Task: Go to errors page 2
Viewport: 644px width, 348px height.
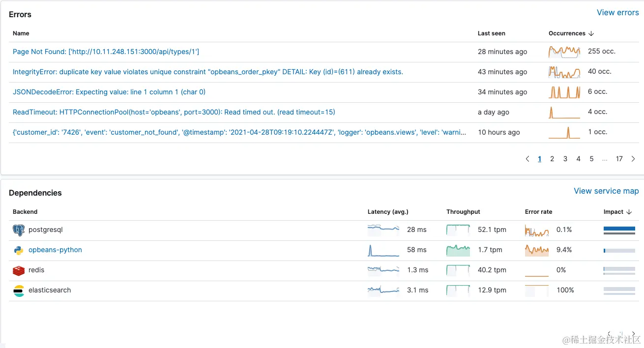Action: pyautogui.click(x=552, y=159)
